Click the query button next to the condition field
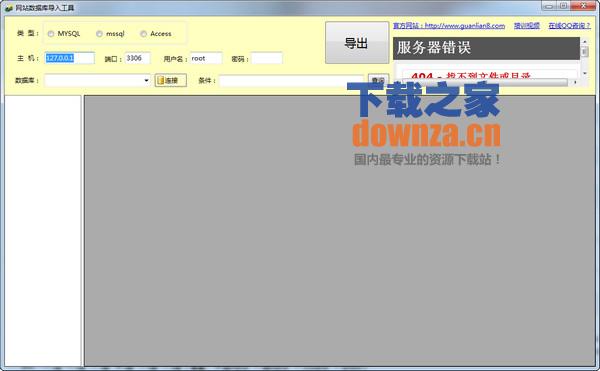The image size is (600, 371). click(378, 80)
